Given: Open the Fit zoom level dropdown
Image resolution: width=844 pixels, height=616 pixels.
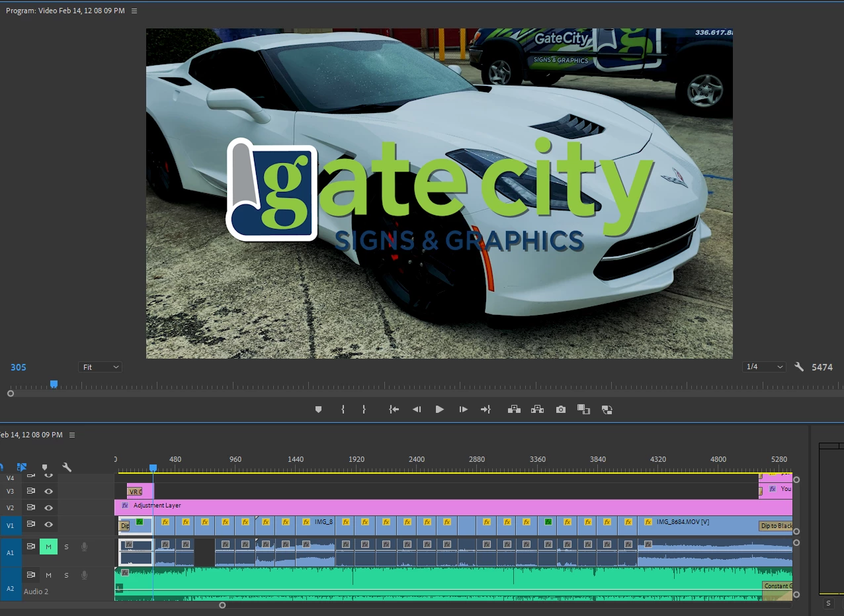Looking at the screenshot, I should (100, 367).
